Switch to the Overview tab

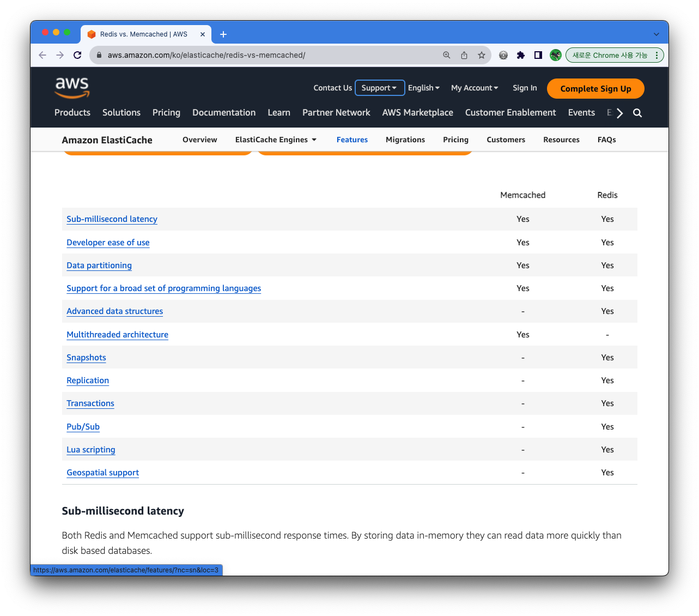200,140
